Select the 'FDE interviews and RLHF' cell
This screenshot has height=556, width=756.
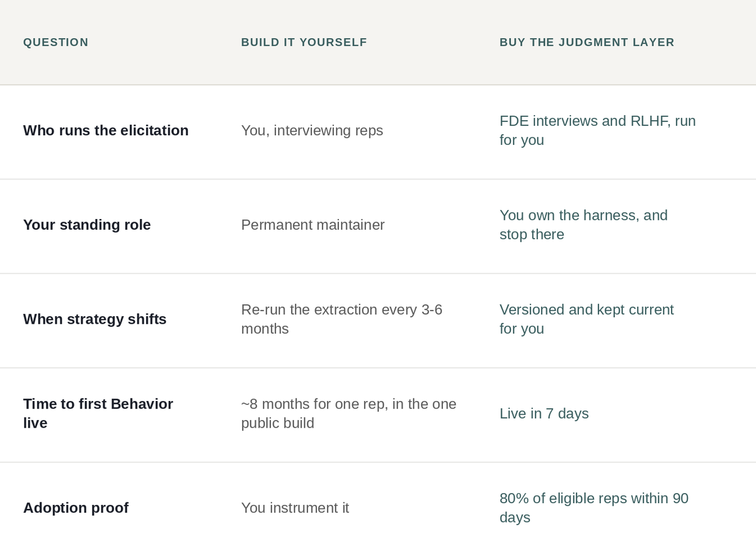click(x=597, y=130)
